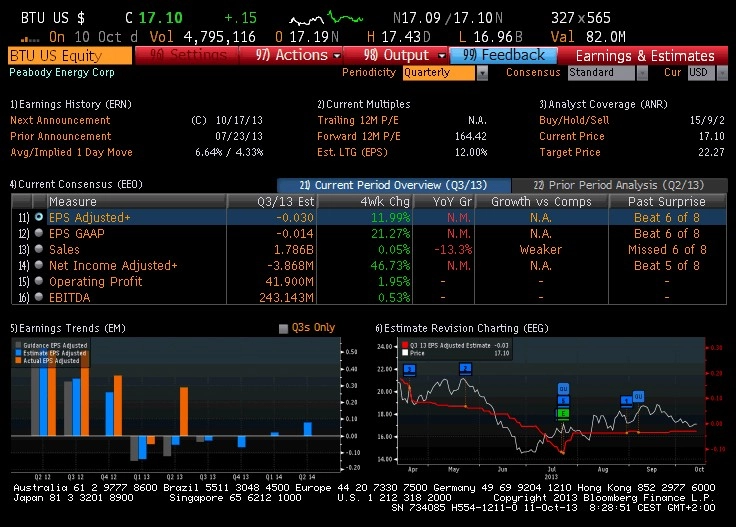
Task: Click the Buy/Hold/Sell value '15/9/2'
Action: (x=707, y=120)
